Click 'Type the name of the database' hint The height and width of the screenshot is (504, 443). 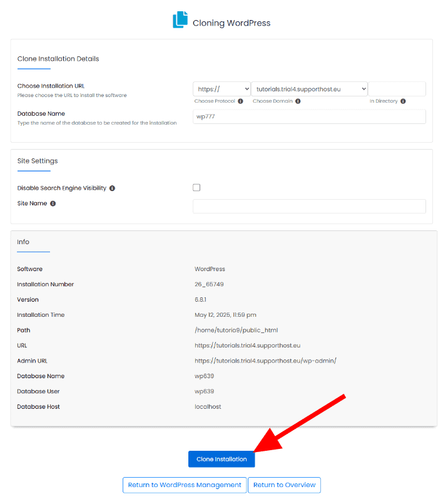97,123
